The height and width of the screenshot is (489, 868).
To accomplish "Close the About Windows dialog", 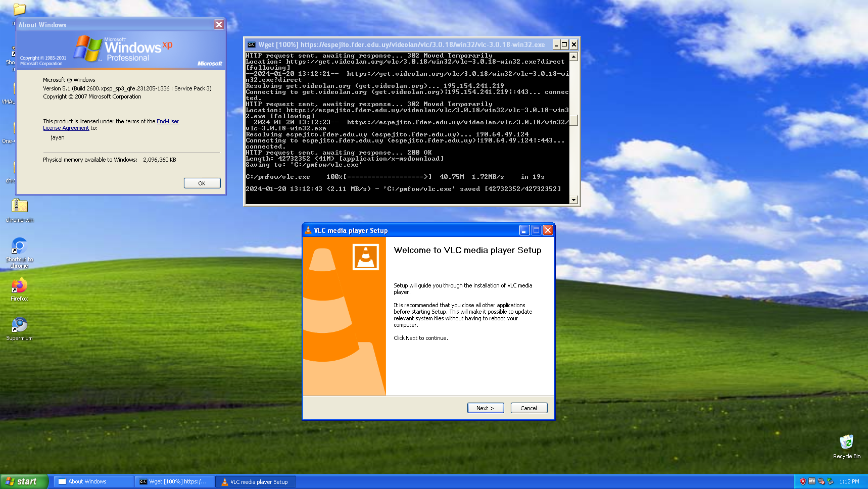I will pos(219,24).
